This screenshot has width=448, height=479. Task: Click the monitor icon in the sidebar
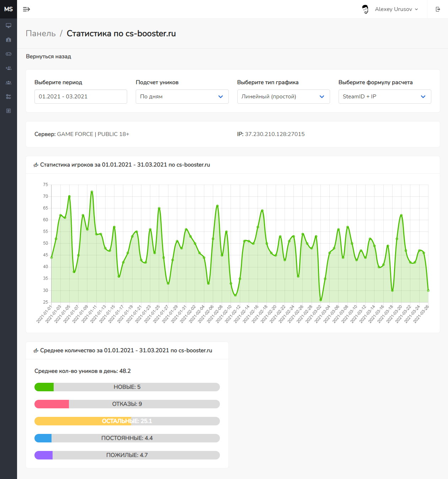(x=9, y=26)
